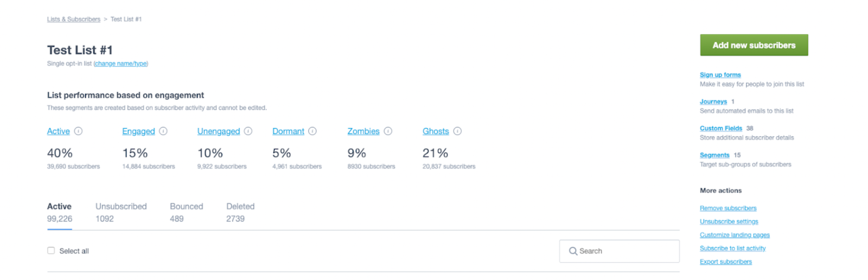This screenshot has height=280, width=868.
Task: Open the Zombies segment link
Action: [363, 131]
